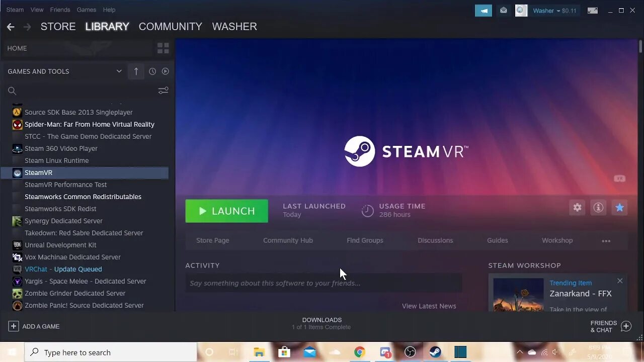Launch SteamVR with the green button
This screenshot has height=362, width=644.
coord(226,211)
